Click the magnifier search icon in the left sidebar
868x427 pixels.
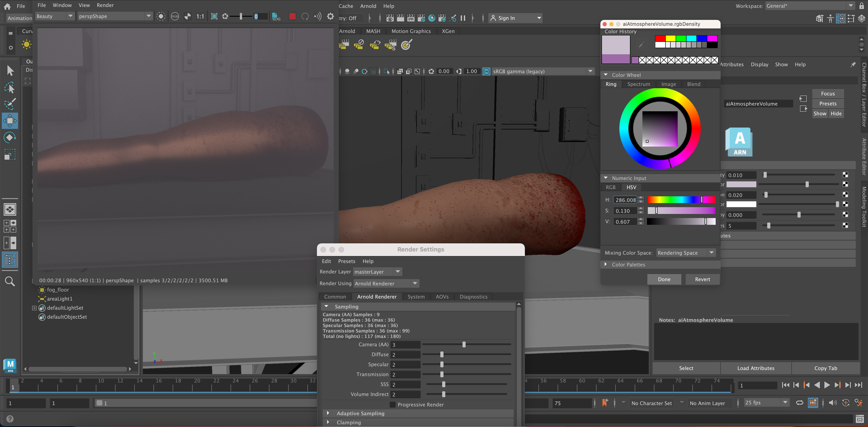click(10, 281)
